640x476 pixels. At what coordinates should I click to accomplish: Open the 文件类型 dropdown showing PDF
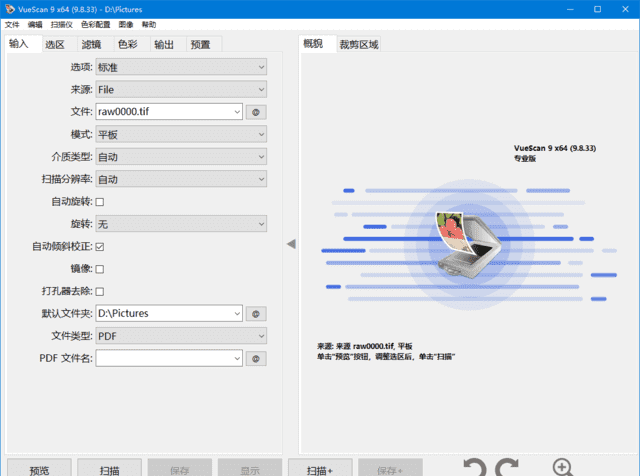[x=181, y=336]
